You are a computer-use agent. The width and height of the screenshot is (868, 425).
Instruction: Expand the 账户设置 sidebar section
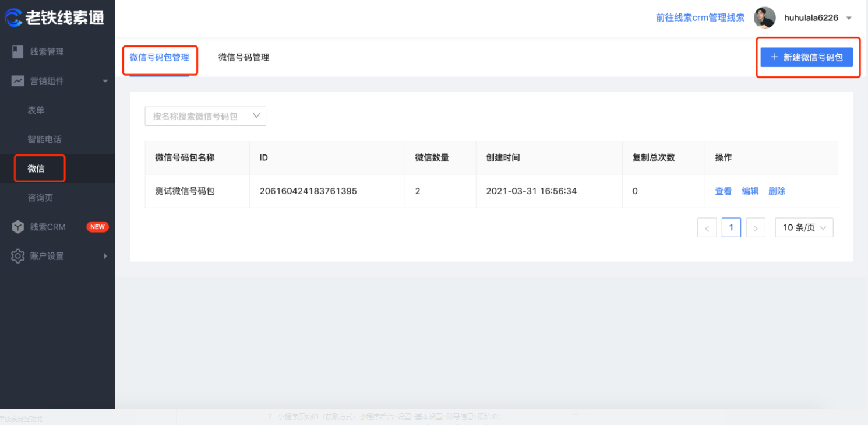tap(105, 256)
